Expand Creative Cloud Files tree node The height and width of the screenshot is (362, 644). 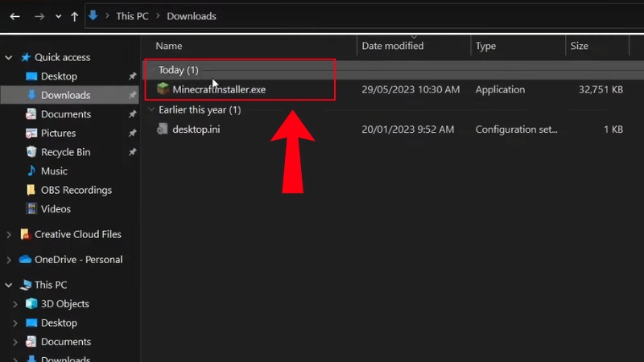pos(9,235)
